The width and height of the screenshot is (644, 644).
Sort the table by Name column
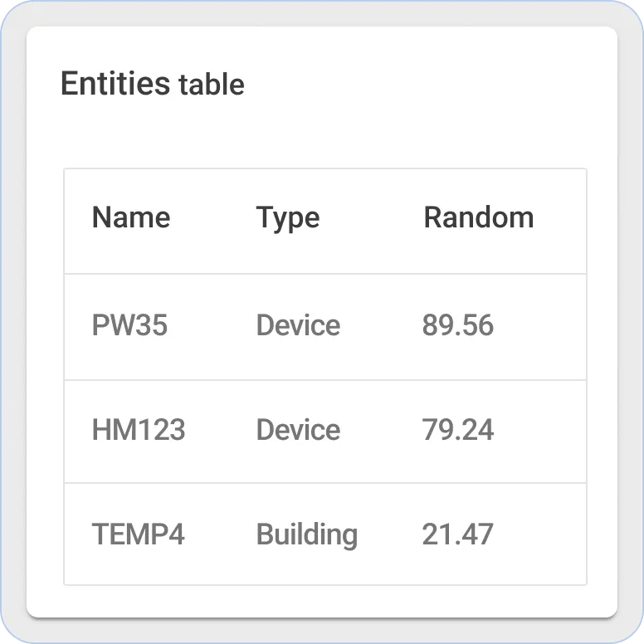(x=130, y=217)
